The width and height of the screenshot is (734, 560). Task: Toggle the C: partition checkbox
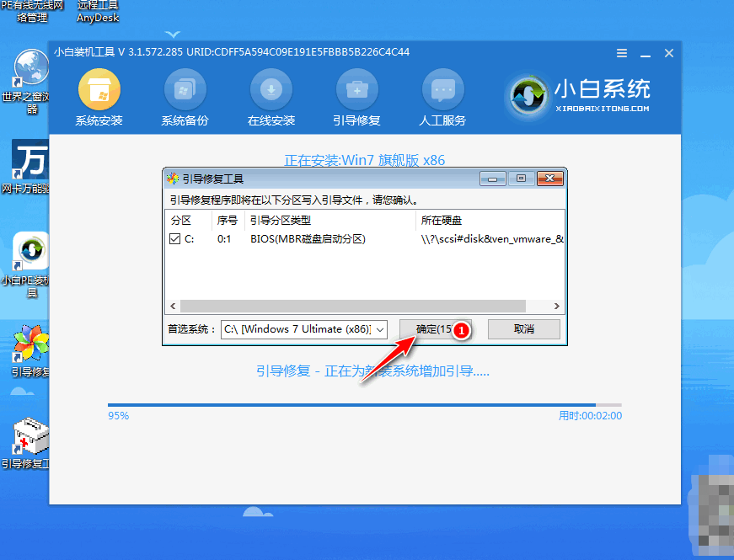point(174,239)
